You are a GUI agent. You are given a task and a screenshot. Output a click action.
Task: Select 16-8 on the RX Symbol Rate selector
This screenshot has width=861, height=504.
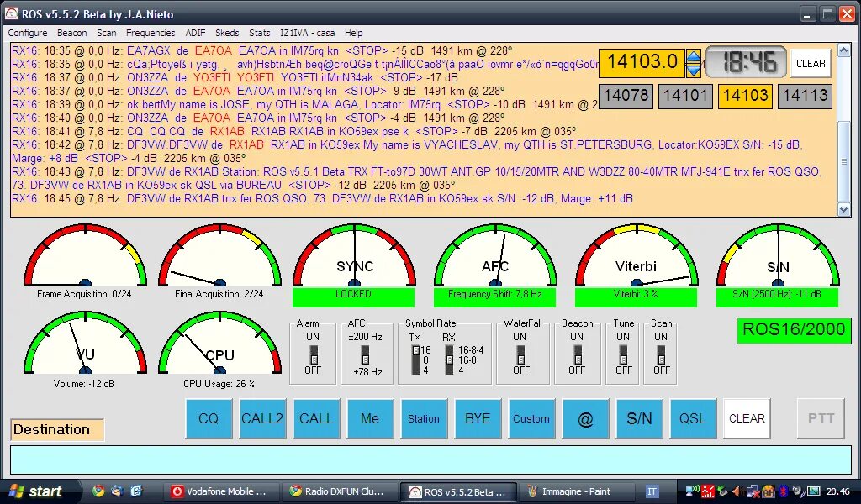450,360
